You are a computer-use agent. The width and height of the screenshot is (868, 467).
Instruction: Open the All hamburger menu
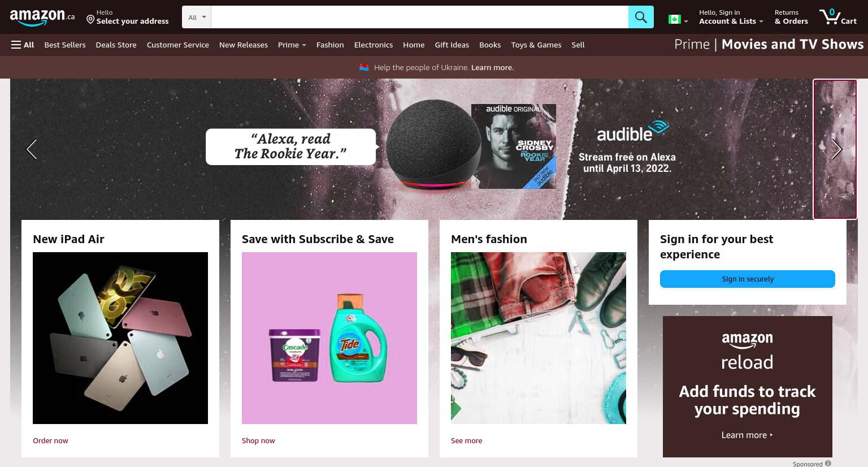pyautogui.click(x=23, y=45)
